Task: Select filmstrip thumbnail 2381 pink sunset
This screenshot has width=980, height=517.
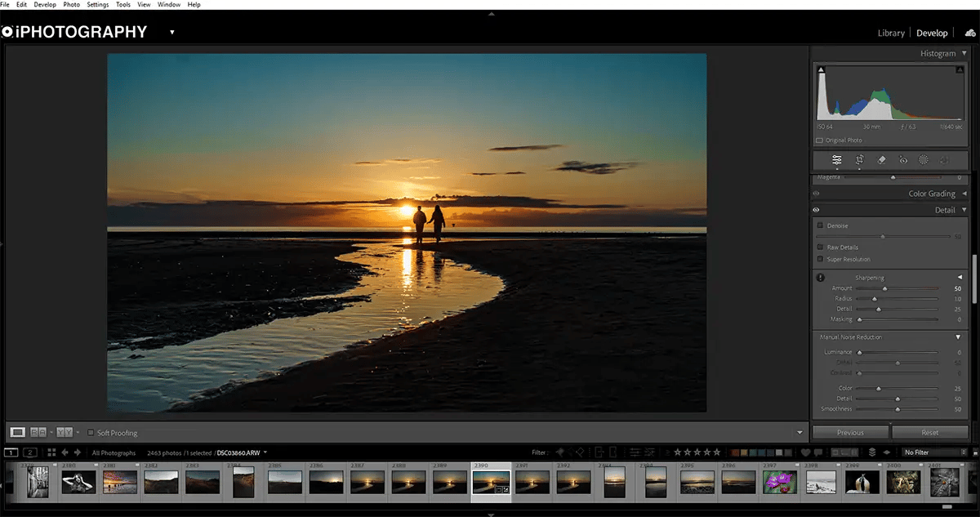Action: [x=119, y=482]
